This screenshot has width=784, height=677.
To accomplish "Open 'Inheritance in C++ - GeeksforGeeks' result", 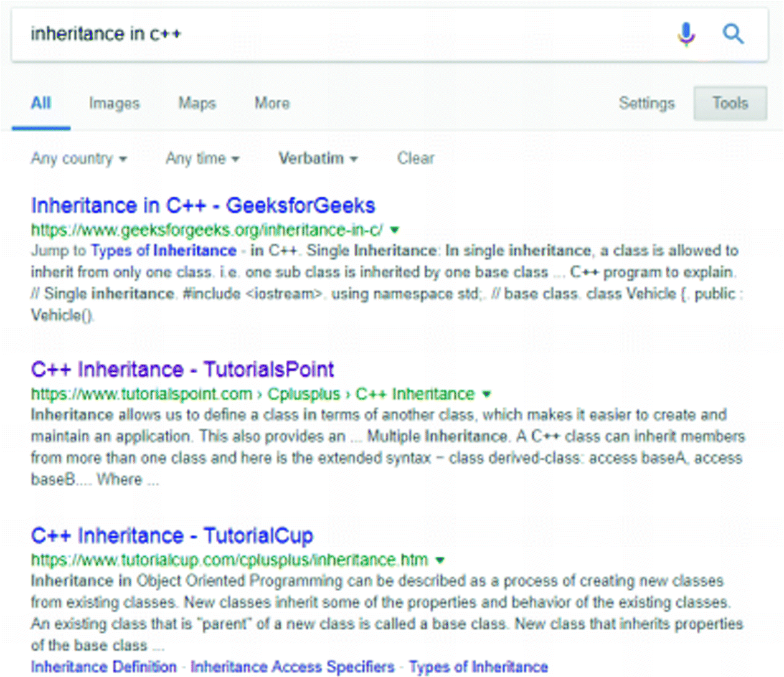I will [x=203, y=206].
